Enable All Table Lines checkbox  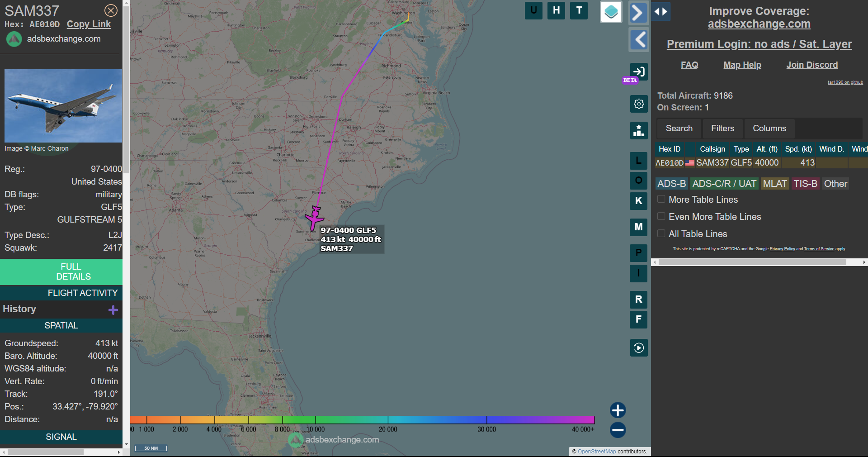click(661, 233)
